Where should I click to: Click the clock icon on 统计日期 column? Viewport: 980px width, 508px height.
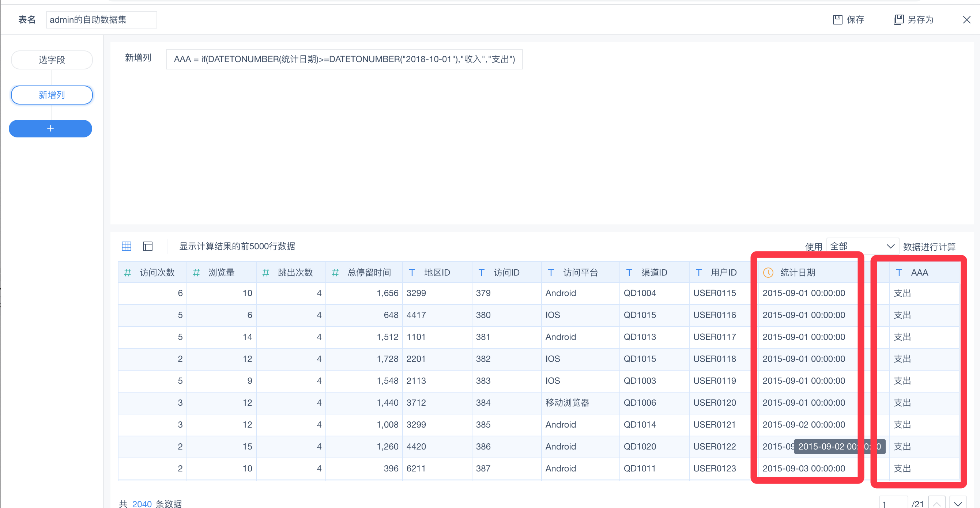click(x=768, y=273)
